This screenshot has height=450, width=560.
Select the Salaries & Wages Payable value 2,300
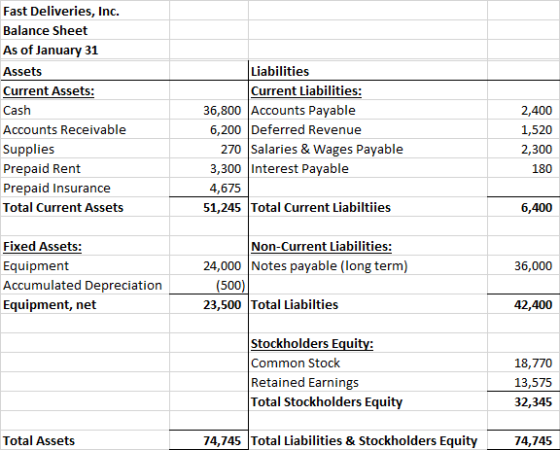click(x=536, y=149)
